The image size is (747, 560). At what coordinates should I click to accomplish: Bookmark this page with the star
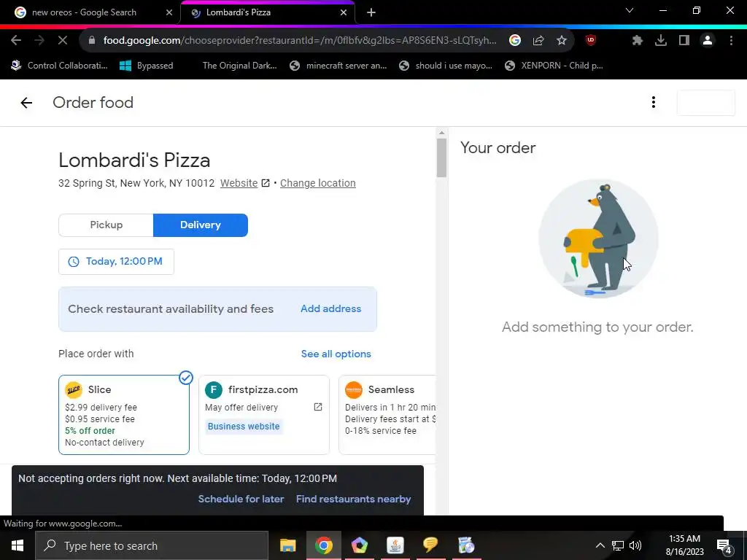click(x=562, y=41)
